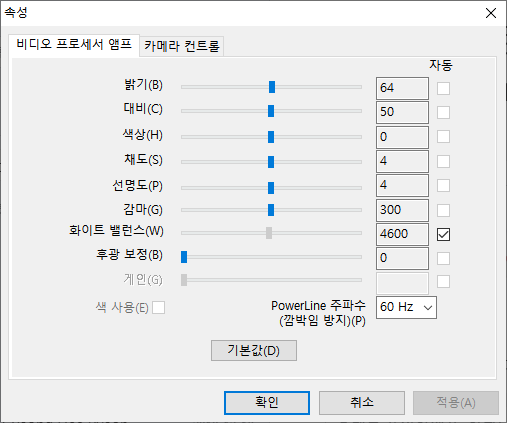507x423 pixels.
Task: Click the 후광 보정(B) slider thumb
Action: (x=184, y=257)
